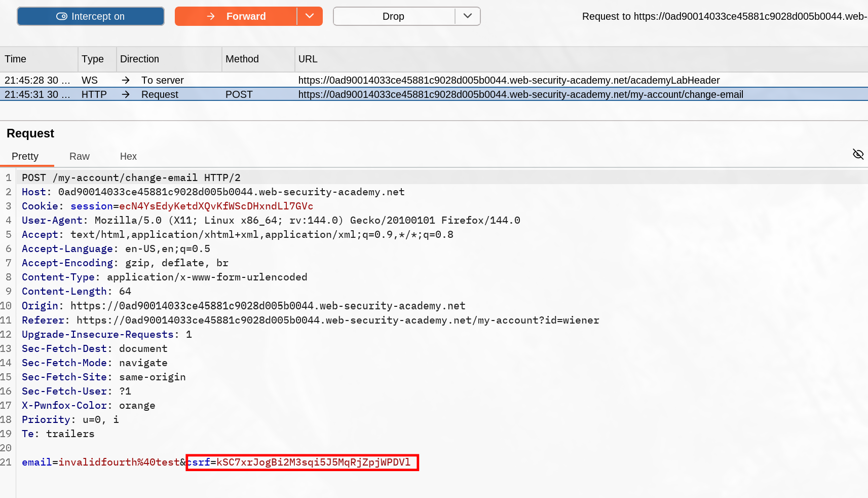Sort by the Type column header
868x498 pixels.
tap(93, 59)
